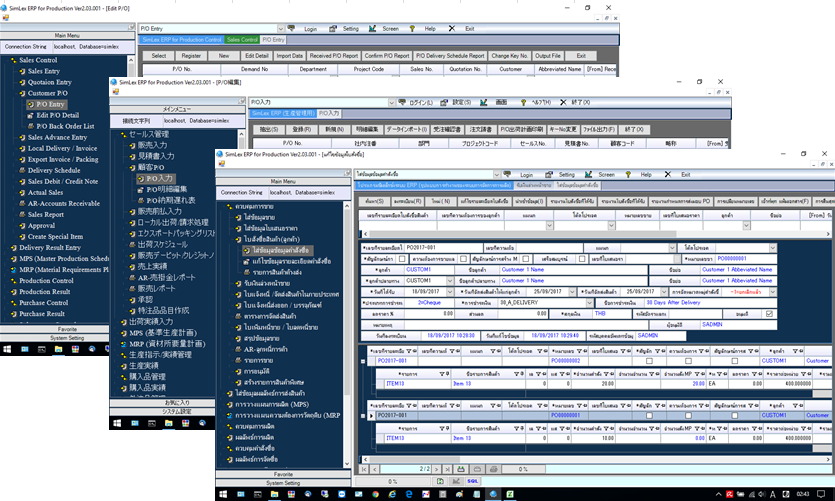835x501 pixels.
Task: Click PO2017-001 order number field
Action: click(444, 248)
